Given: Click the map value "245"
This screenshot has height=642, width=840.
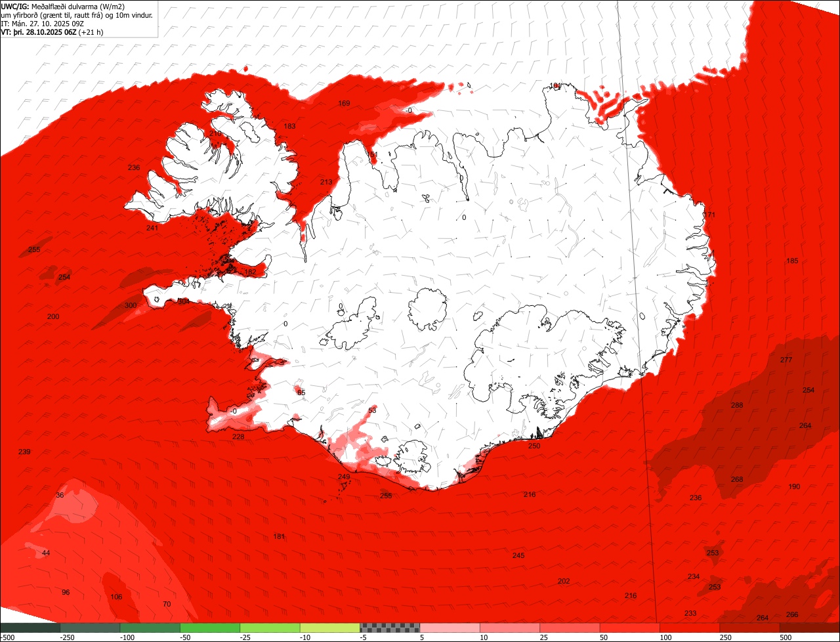Looking at the screenshot, I should coord(518,555).
